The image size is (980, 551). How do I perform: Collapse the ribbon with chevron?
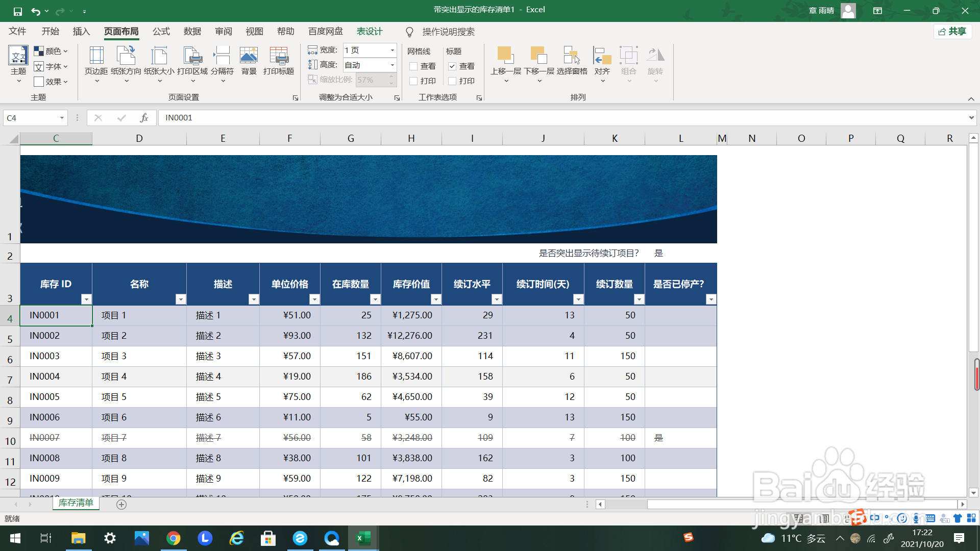[x=971, y=99]
